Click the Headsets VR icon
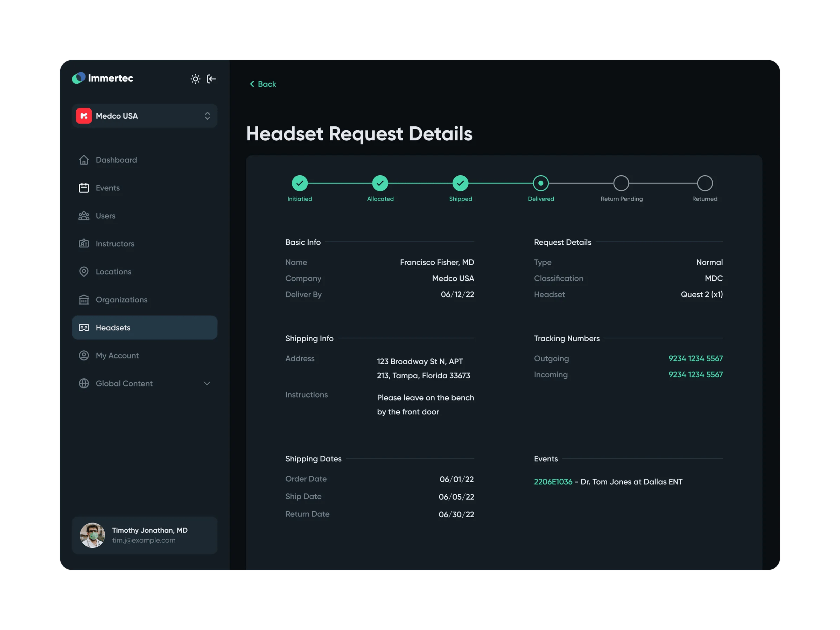This screenshot has width=840, height=630. pos(84,327)
